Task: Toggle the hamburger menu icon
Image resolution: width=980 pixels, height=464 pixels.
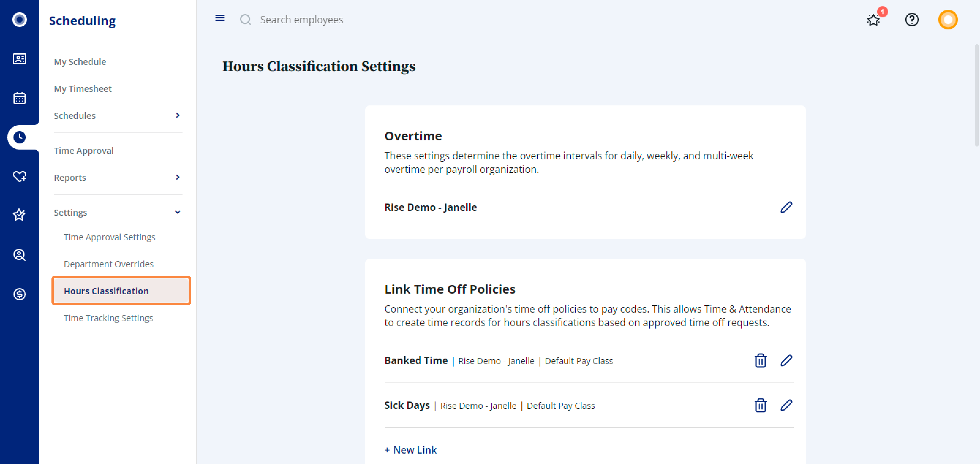Action: [220, 18]
